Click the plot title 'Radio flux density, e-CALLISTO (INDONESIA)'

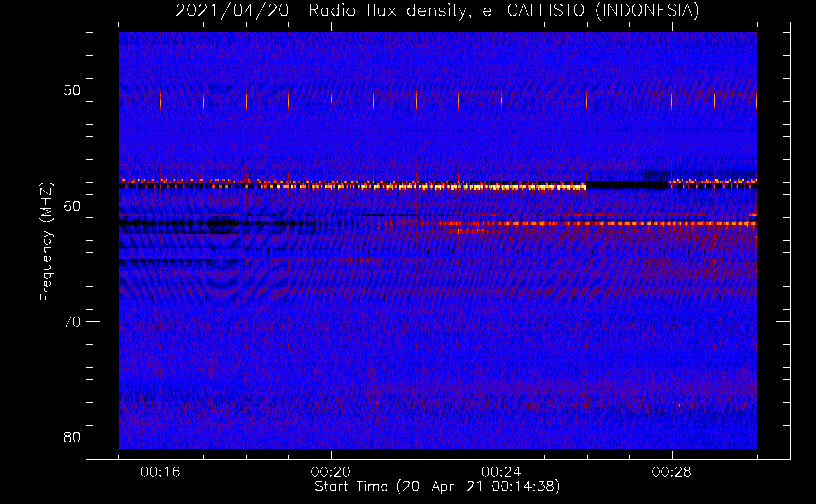[504, 10]
